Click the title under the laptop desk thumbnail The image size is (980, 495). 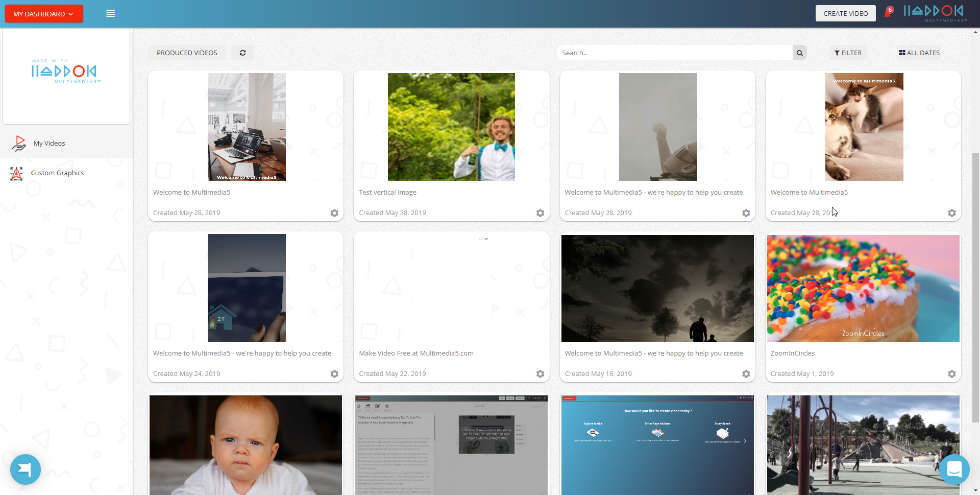(192, 193)
